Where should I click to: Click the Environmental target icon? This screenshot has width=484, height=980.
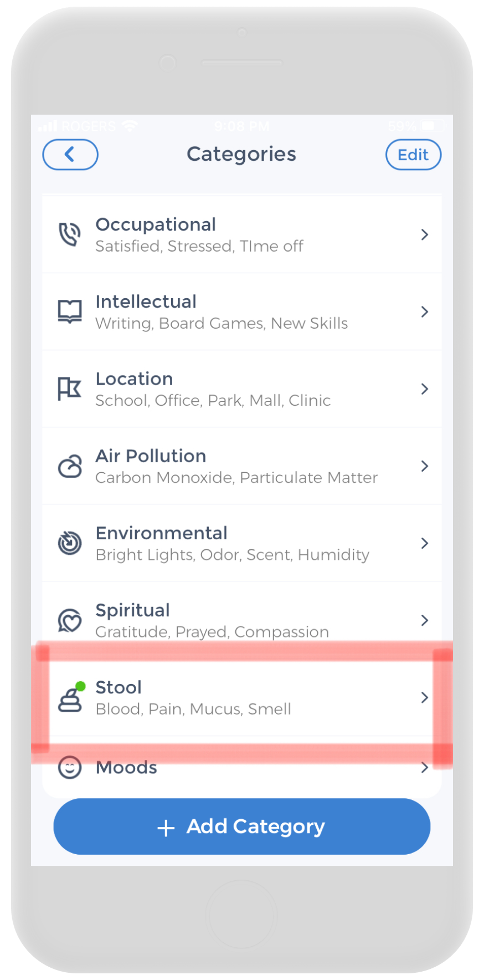pos(70,543)
